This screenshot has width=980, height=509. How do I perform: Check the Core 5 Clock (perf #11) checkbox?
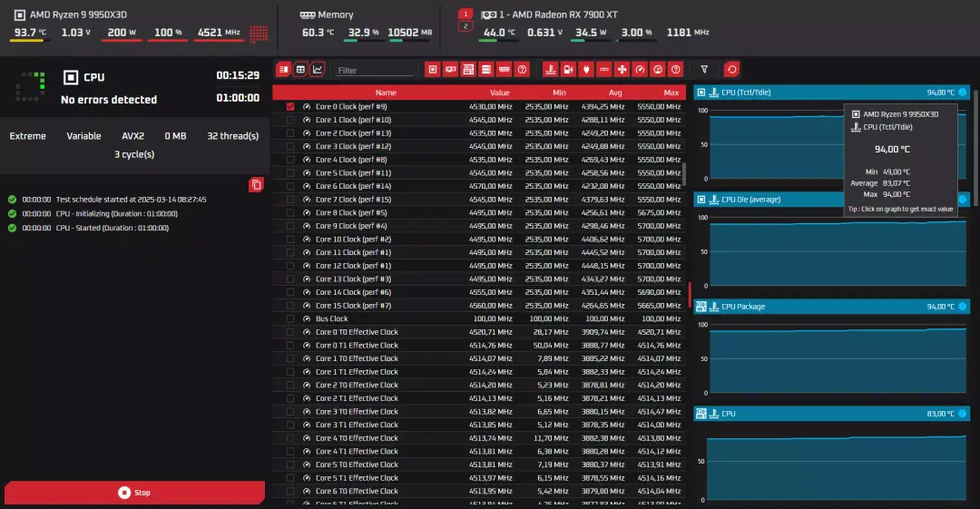coord(290,172)
